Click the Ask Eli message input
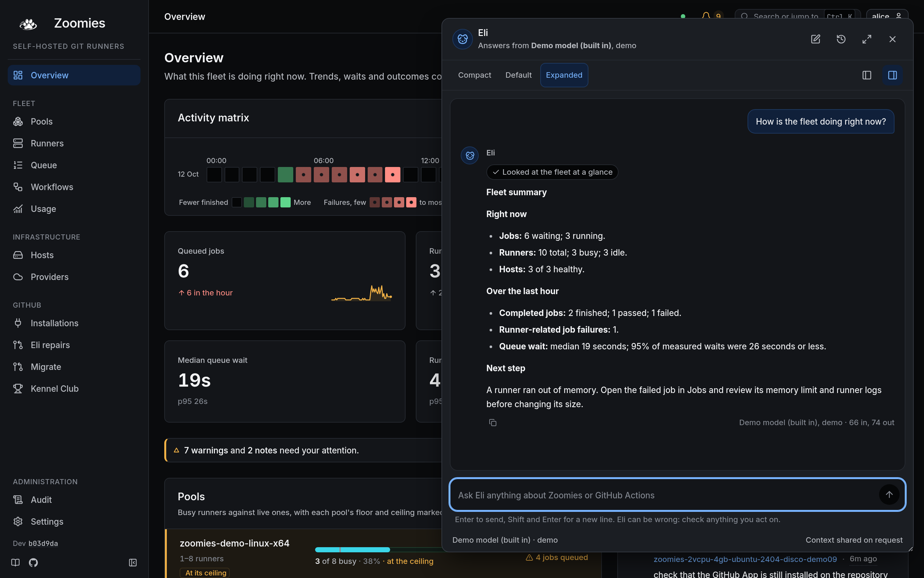The image size is (924, 578). point(664,495)
